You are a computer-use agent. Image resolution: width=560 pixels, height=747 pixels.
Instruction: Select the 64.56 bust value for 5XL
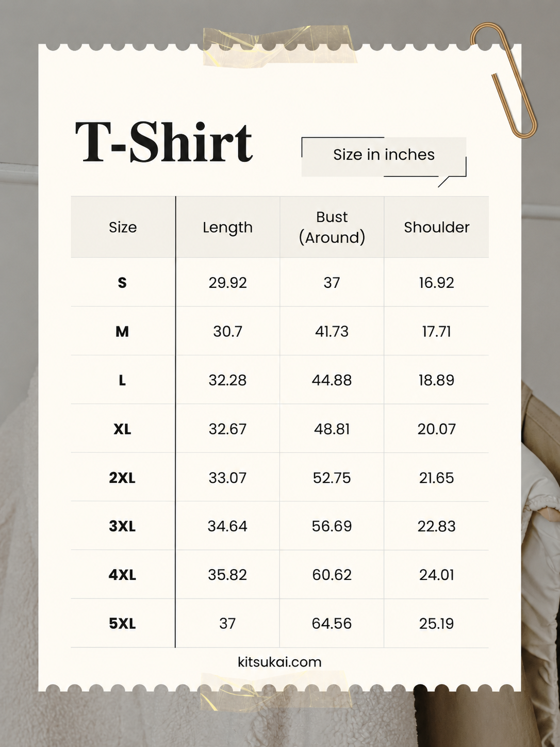(332, 624)
